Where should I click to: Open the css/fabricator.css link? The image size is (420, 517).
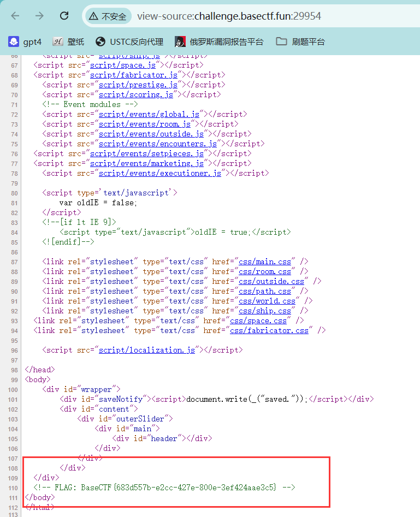pyautogui.click(x=269, y=330)
